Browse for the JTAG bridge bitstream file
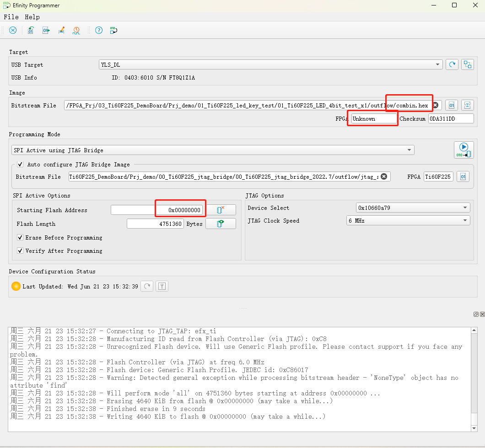 (x=463, y=177)
